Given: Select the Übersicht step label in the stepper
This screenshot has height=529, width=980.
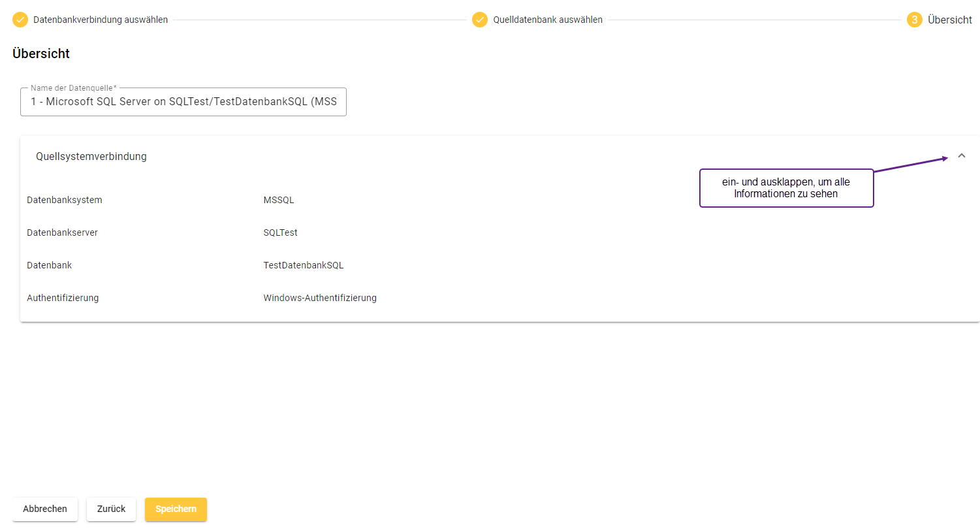Looking at the screenshot, I should 949,20.
